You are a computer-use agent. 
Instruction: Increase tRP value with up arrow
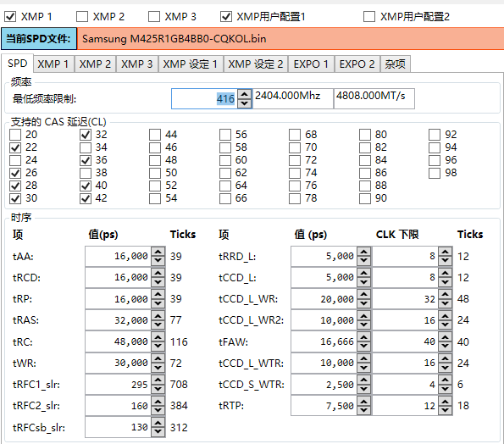[x=158, y=294]
